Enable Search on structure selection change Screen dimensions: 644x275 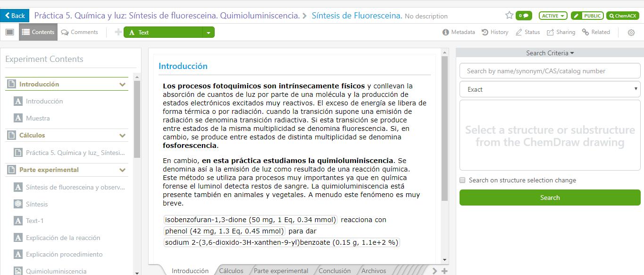click(x=462, y=180)
